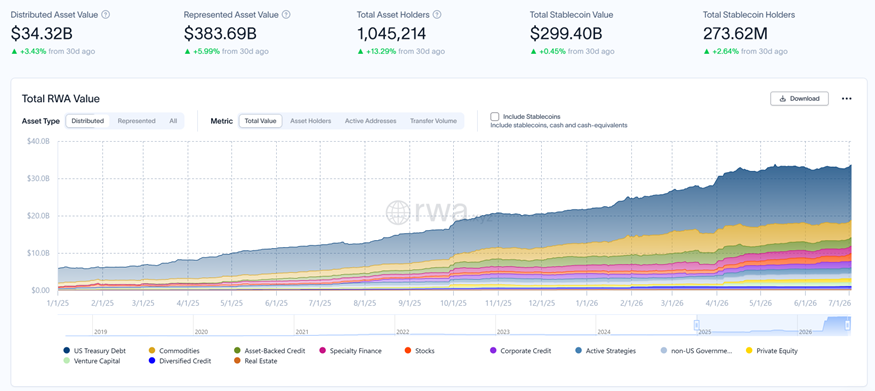
Task: Switch metric to Transfer Volume
Action: 434,121
